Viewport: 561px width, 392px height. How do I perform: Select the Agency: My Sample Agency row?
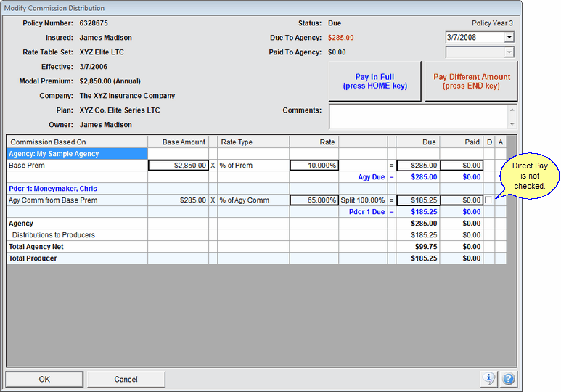pyautogui.click(x=77, y=154)
